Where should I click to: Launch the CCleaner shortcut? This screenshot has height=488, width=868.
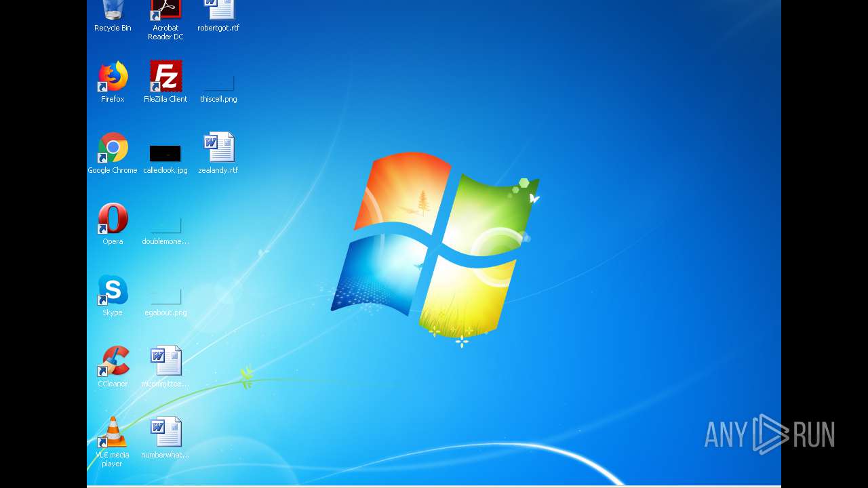tap(113, 361)
